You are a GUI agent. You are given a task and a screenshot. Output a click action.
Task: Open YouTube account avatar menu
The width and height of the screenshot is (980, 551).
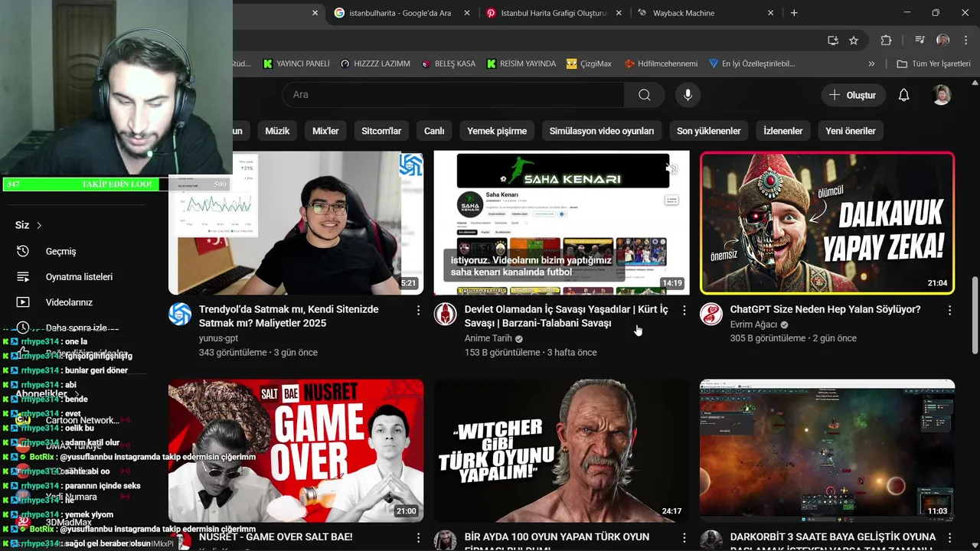click(942, 95)
